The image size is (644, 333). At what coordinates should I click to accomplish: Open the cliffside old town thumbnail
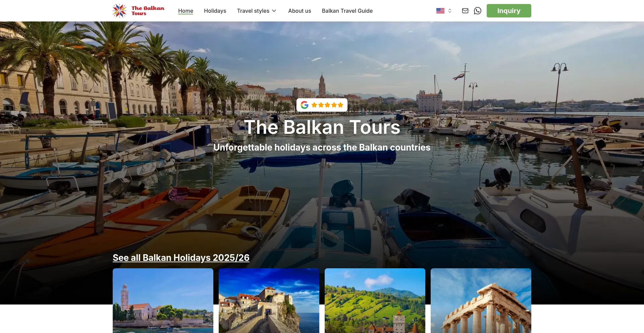(x=269, y=300)
